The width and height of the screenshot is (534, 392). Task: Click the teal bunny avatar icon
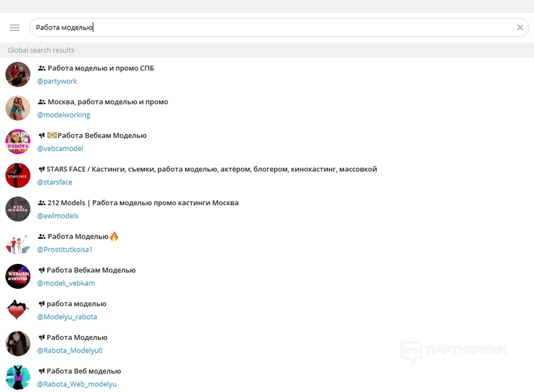[x=18, y=378]
